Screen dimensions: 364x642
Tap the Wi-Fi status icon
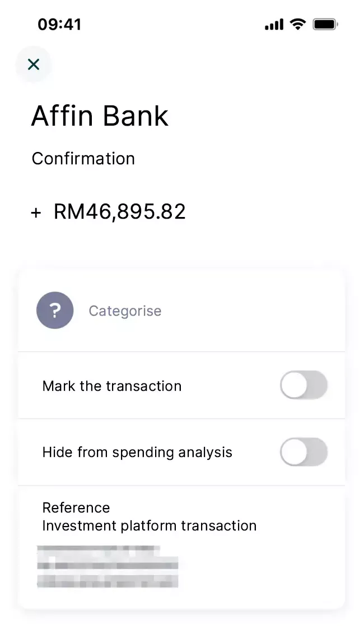tap(298, 24)
